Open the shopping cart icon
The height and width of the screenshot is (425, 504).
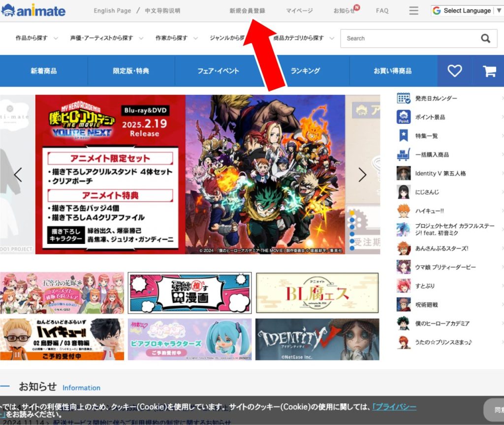489,71
